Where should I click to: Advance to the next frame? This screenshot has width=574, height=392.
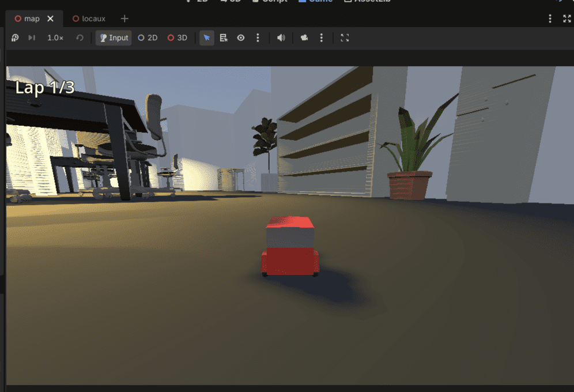(32, 37)
